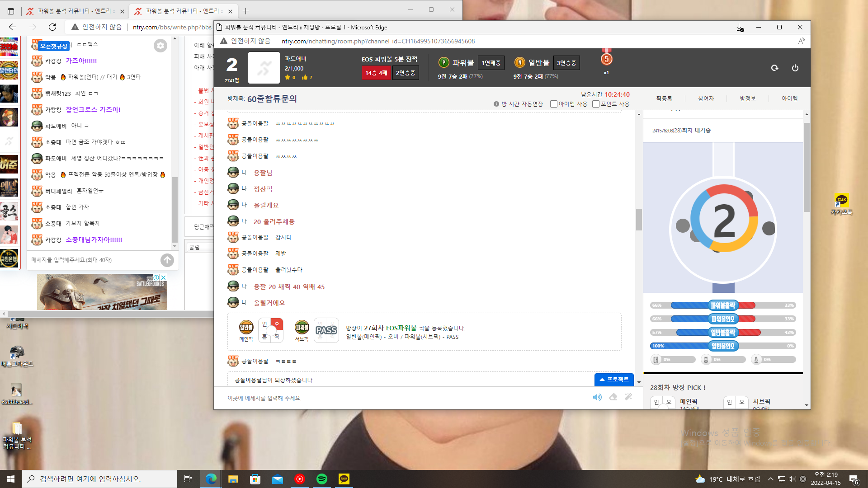Switch to the 아이템 tab
Viewport: 868px width, 488px height.
click(x=790, y=99)
